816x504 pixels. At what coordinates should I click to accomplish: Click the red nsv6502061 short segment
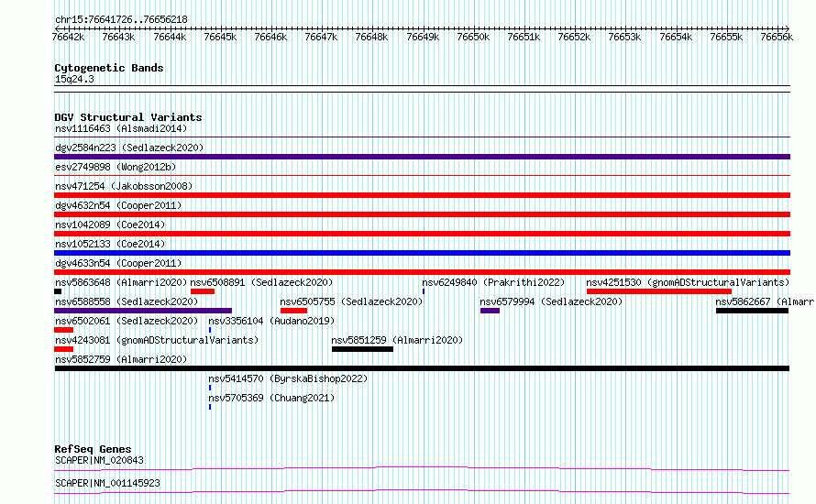[63, 330]
